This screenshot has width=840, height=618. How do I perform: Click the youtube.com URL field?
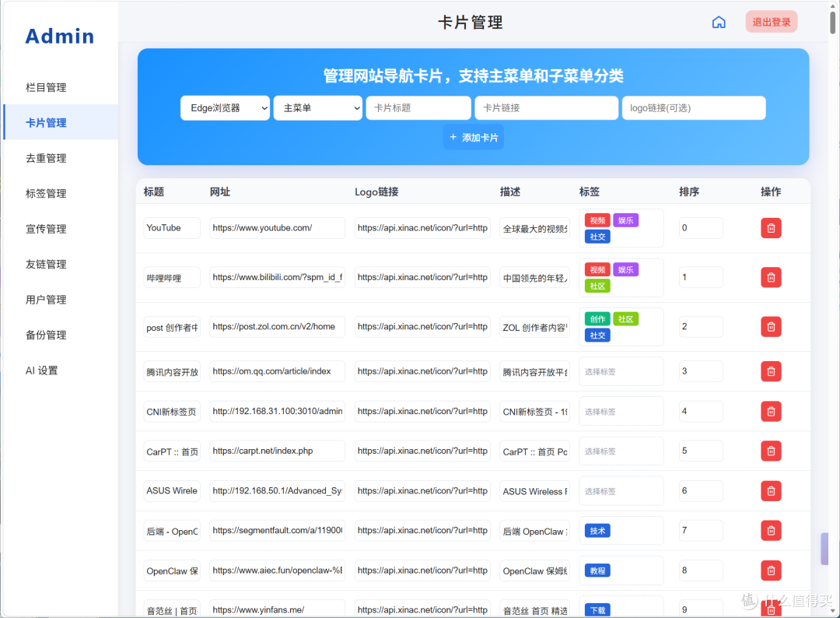point(278,228)
